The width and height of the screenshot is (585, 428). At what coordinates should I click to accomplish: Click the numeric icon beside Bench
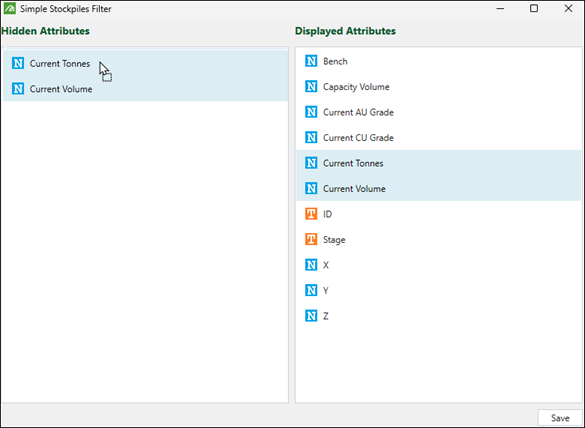pyautogui.click(x=311, y=61)
